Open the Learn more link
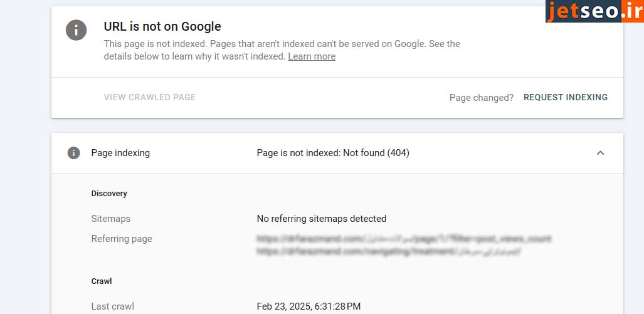 pos(312,56)
